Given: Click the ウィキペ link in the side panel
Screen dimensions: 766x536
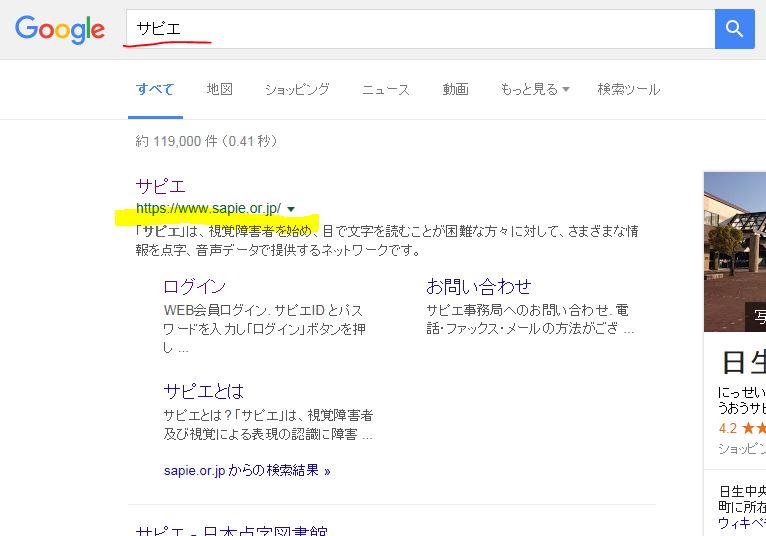Looking at the screenshot, I should tap(742, 523).
